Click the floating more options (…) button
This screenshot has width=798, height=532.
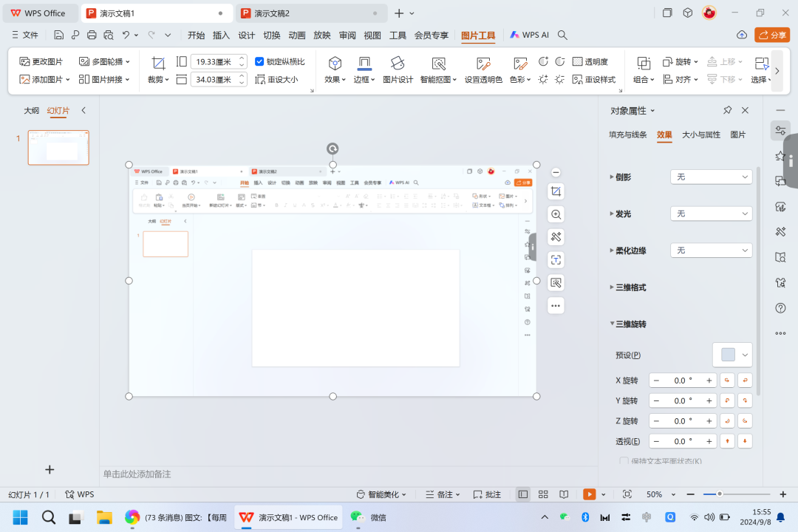[x=556, y=306]
